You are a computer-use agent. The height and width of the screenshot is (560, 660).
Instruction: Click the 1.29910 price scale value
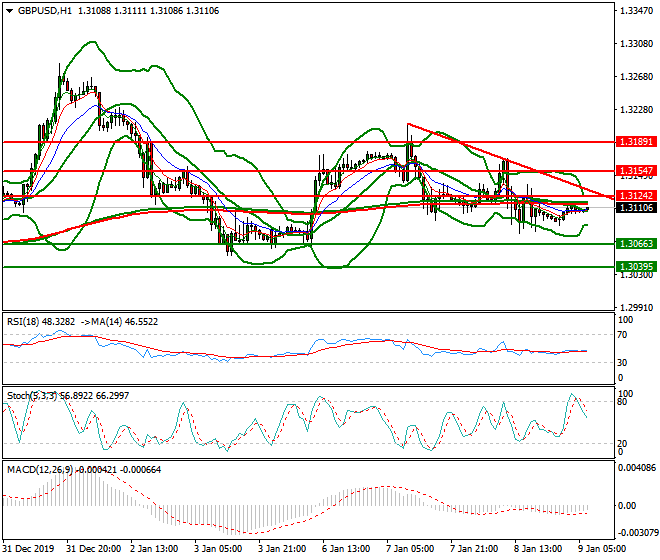637,308
